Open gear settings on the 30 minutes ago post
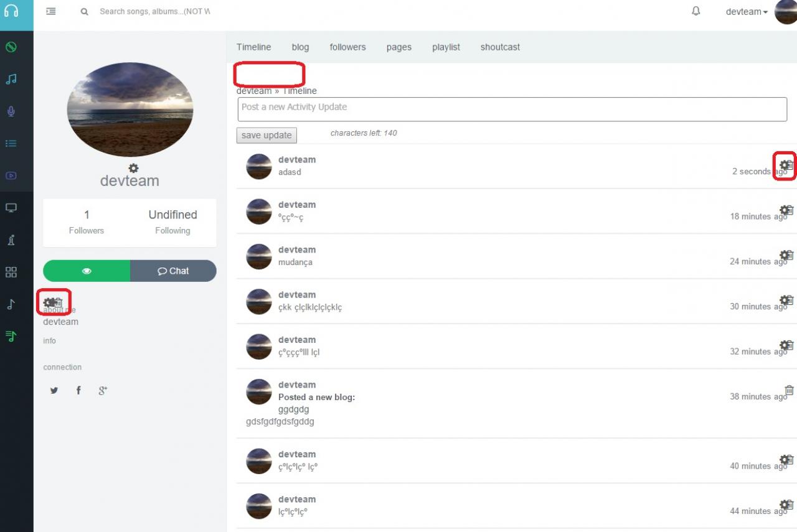Viewport: 797px width, 532px height. pos(784,300)
